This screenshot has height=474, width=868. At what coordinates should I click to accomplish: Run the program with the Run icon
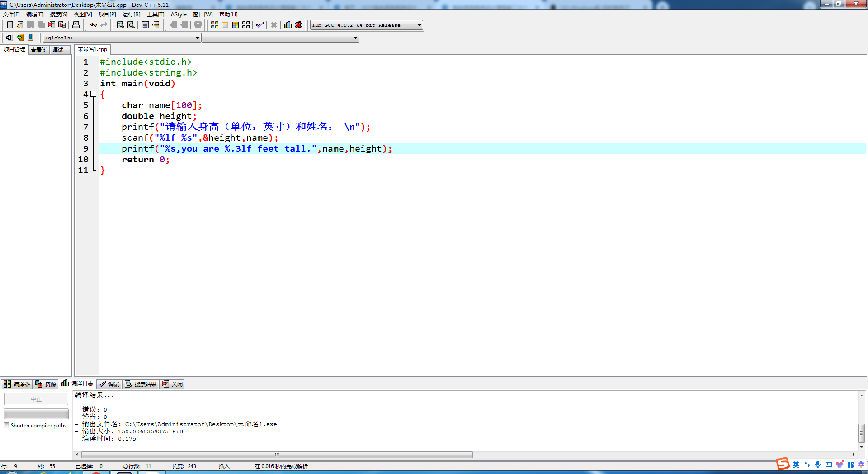point(225,25)
